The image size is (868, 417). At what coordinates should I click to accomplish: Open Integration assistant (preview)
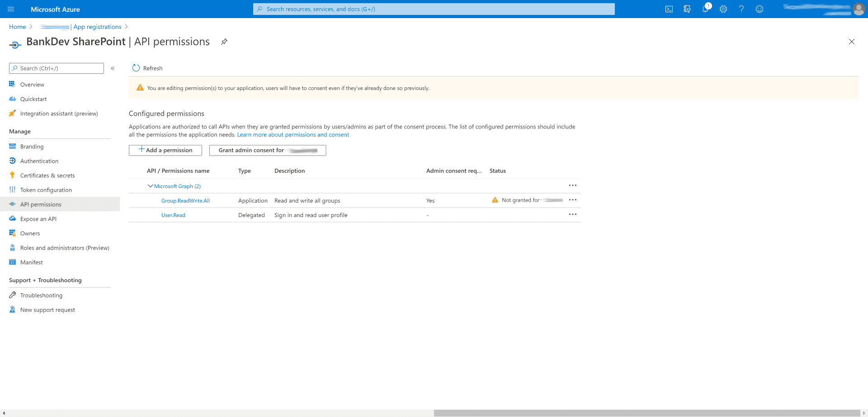(59, 114)
